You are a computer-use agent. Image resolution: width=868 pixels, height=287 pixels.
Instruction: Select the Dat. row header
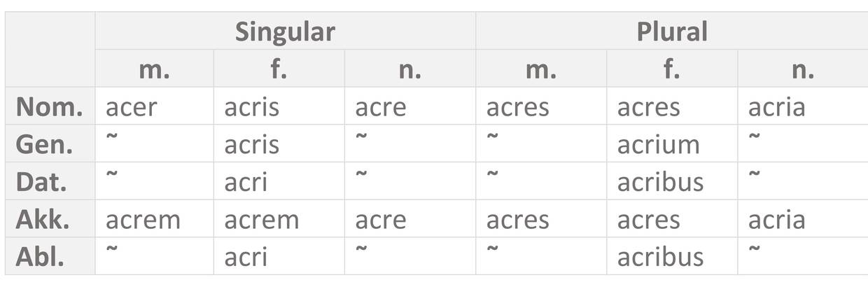click(x=42, y=182)
